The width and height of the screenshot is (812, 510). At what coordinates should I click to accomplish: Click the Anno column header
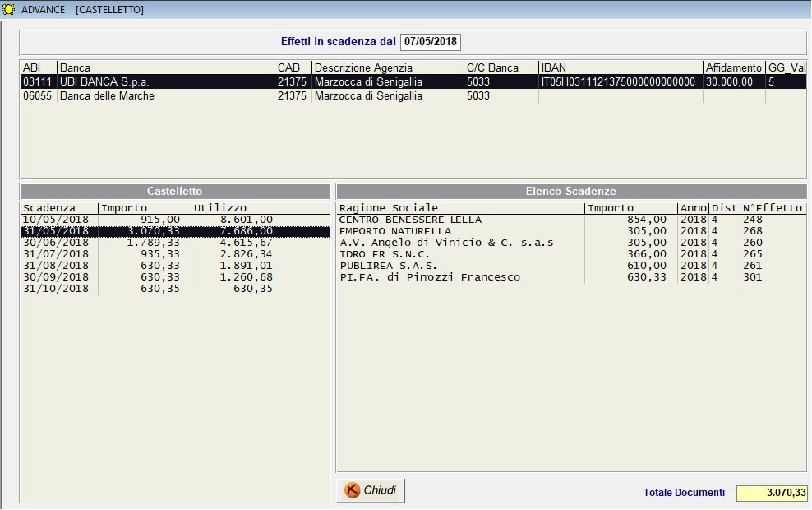click(x=694, y=208)
